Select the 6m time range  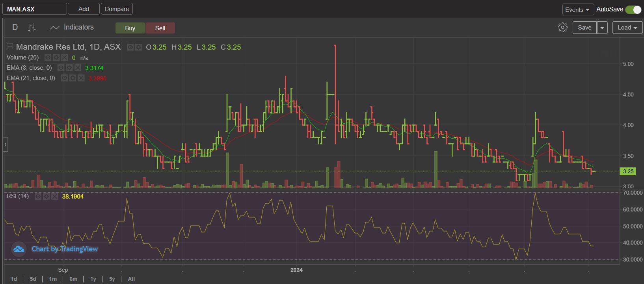click(73, 279)
